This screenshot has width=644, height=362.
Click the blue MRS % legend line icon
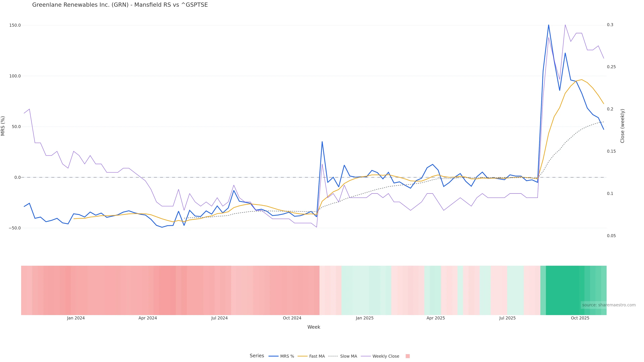273,356
